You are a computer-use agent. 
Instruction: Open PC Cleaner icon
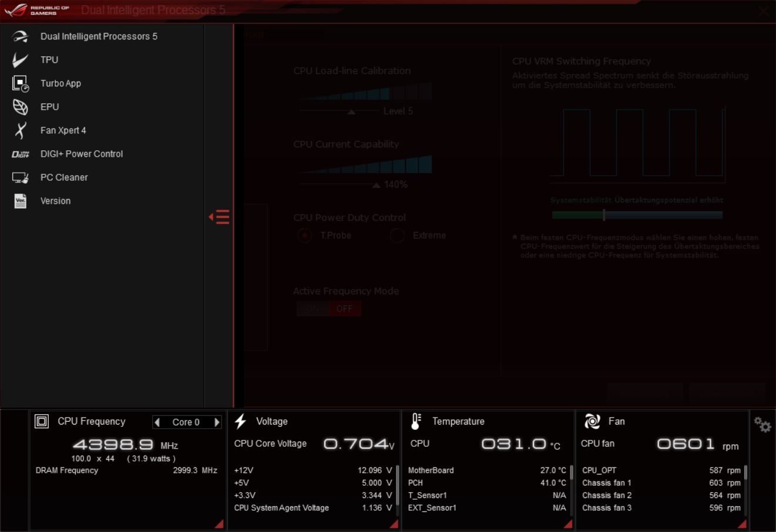[20, 177]
